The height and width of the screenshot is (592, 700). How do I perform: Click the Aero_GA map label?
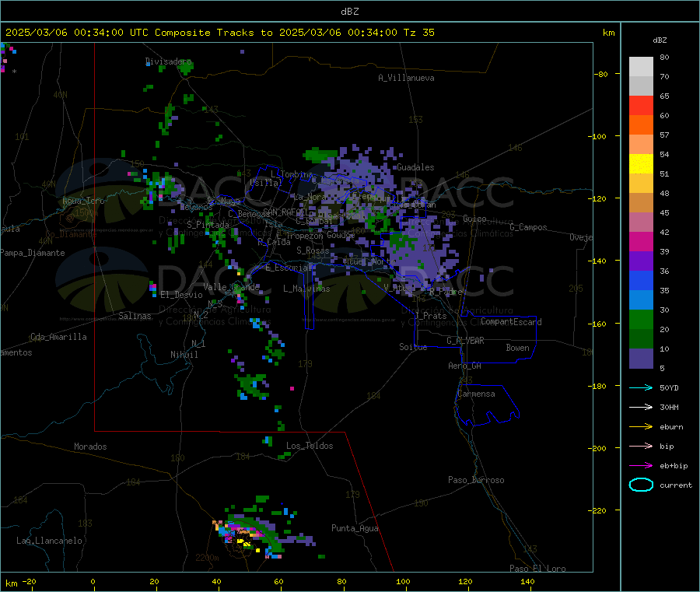(x=464, y=366)
